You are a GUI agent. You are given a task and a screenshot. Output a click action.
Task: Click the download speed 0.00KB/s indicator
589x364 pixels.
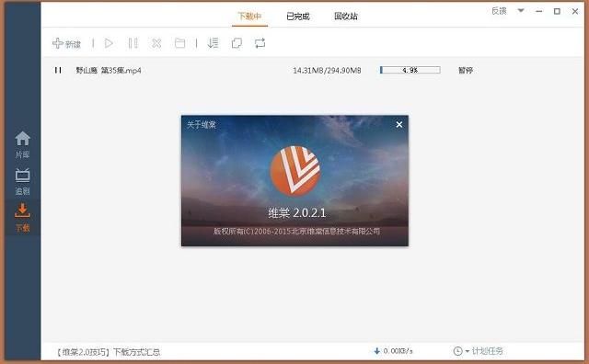click(x=393, y=351)
